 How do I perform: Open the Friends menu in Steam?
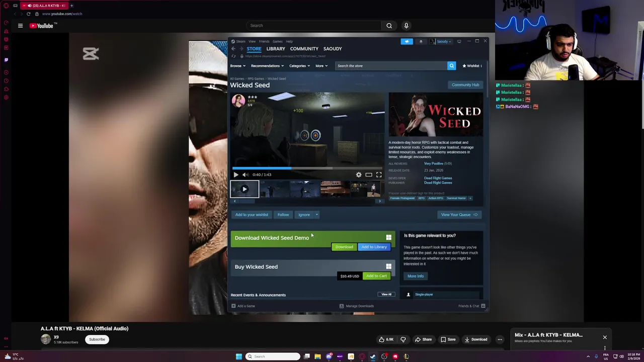point(264,41)
